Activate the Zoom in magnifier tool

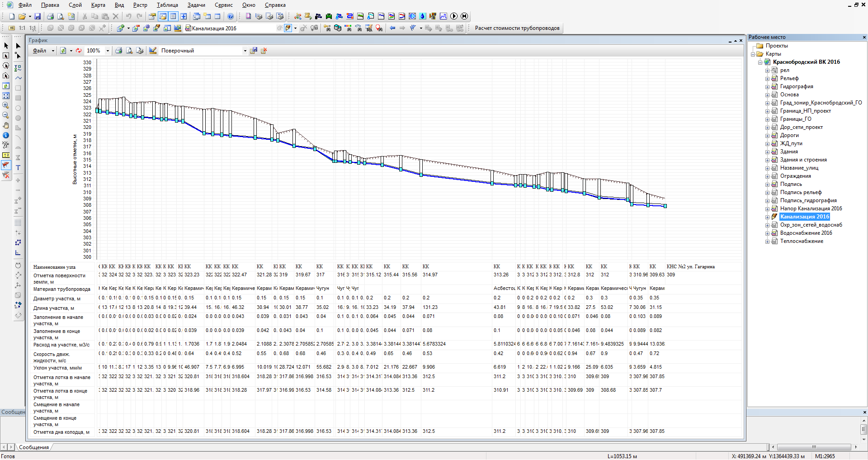[x=6, y=105]
